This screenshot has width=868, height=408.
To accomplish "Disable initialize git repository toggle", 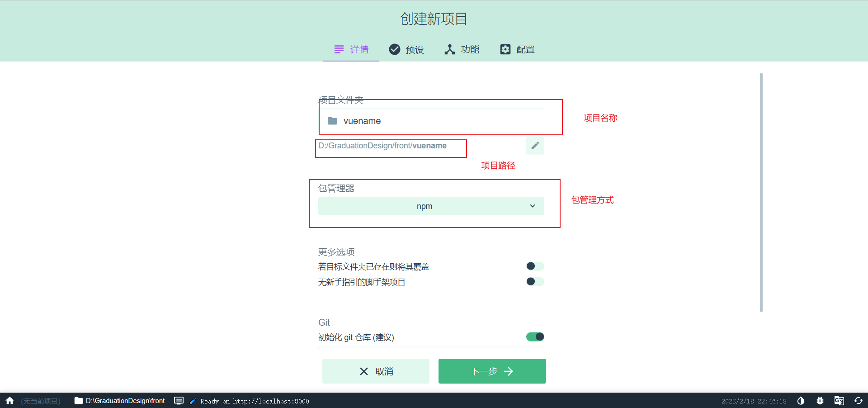I will coord(534,337).
